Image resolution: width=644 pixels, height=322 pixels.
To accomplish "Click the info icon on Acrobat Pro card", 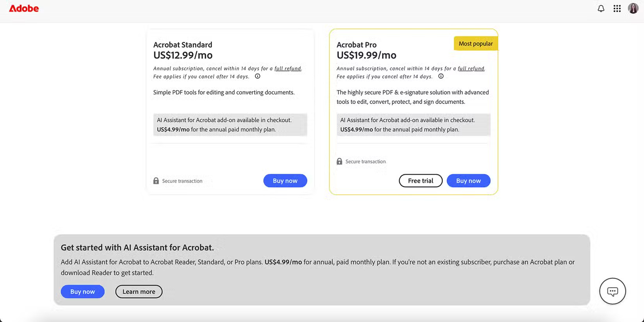I will click(x=441, y=76).
